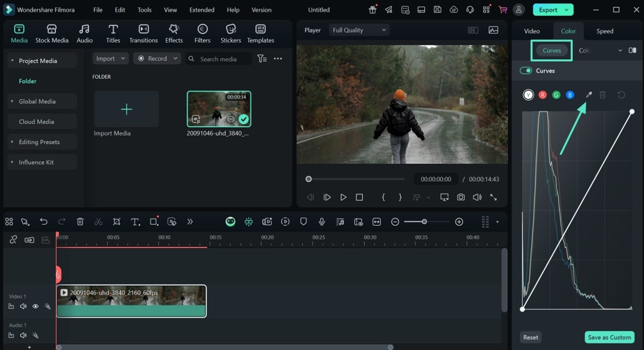Select the Text tool in timeline toolbar
This screenshot has height=350, width=644.
tap(135, 222)
